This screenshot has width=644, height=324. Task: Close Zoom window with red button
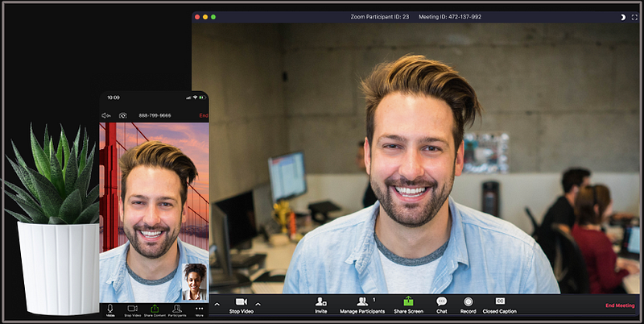click(197, 17)
